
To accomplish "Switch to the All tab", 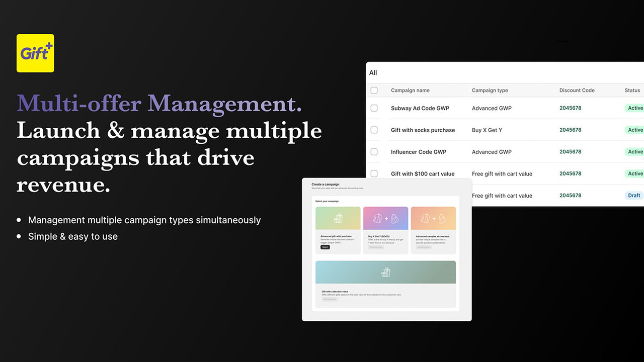I will click(373, 73).
